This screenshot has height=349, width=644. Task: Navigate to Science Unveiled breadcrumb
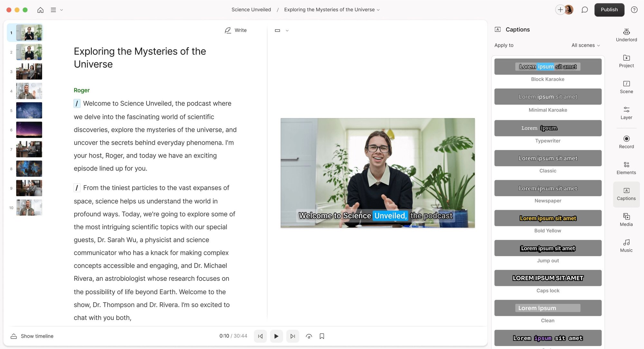(251, 9)
